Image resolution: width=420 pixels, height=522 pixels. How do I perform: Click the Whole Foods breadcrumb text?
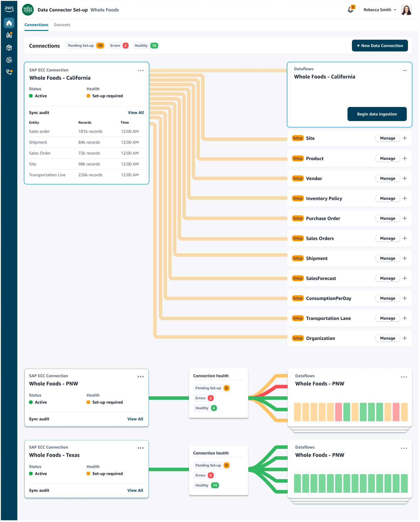104,10
